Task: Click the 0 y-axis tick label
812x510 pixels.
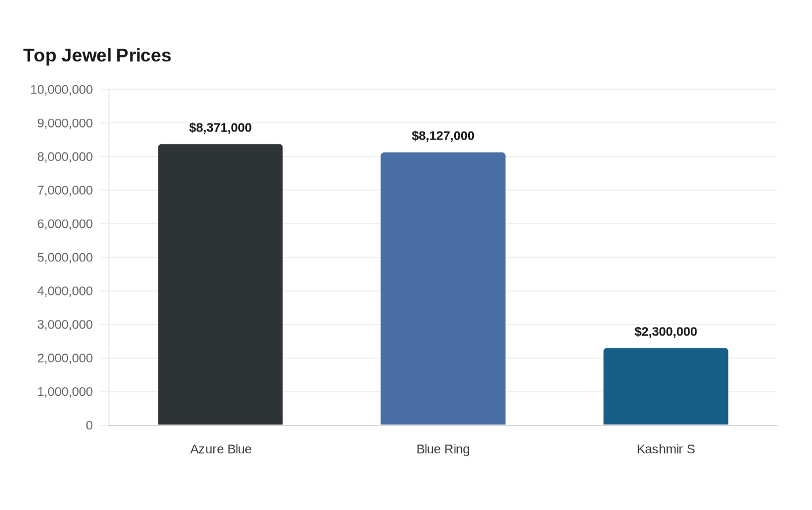Action: (89, 425)
